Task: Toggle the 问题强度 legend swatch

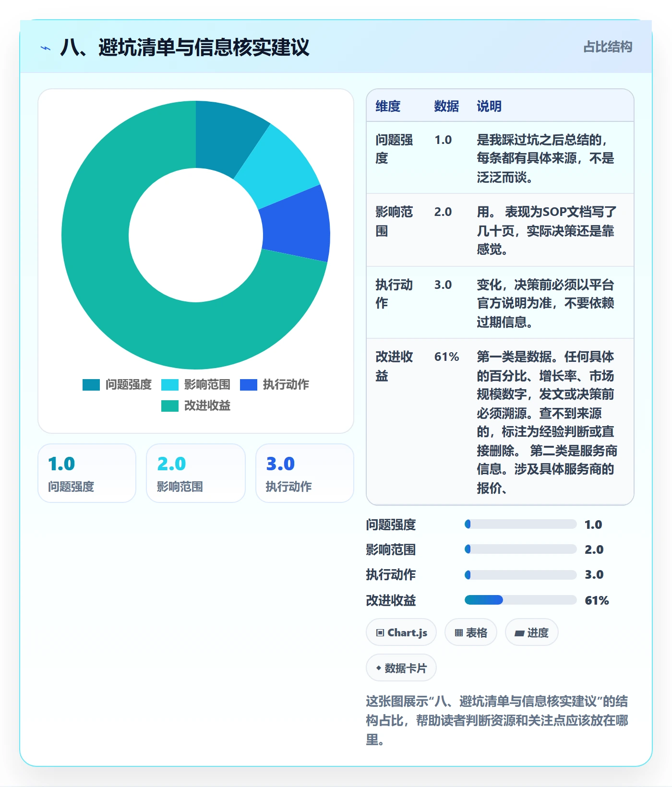Action: click(x=91, y=385)
